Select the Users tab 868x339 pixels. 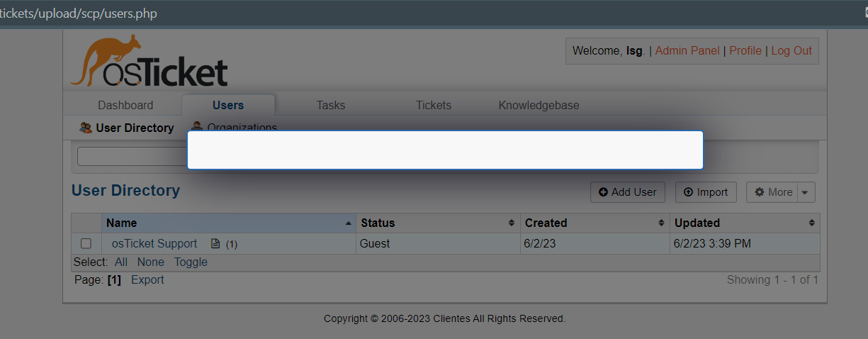[x=228, y=105]
